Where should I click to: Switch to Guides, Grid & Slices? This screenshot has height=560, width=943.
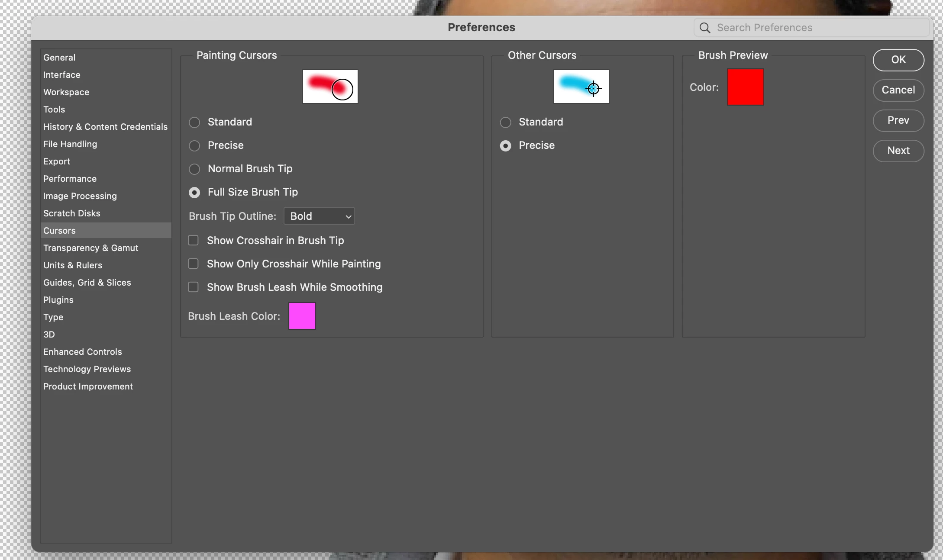coord(87,283)
